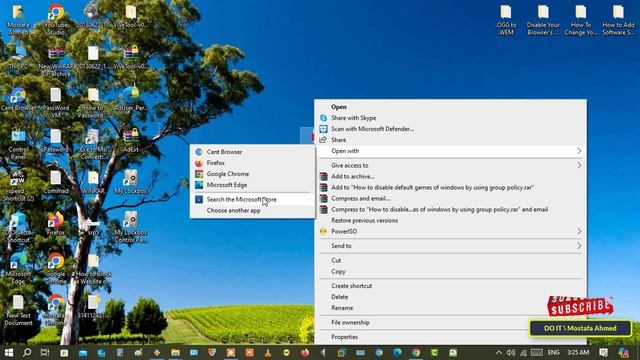Click the PowerISO disc icon
The width and height of the screenshot is (640, 360).
323,231
